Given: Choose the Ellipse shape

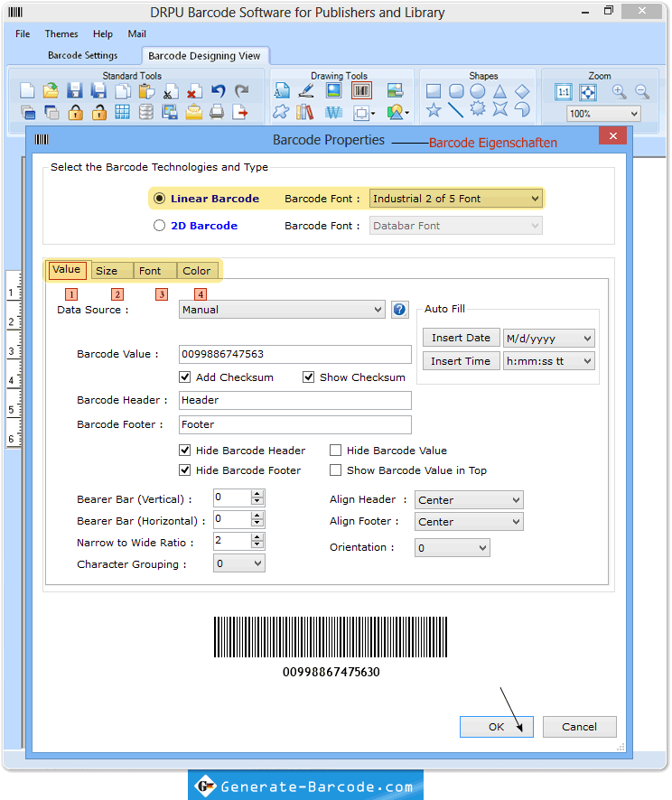Looking at the screenshot, I should pos(477,91).
